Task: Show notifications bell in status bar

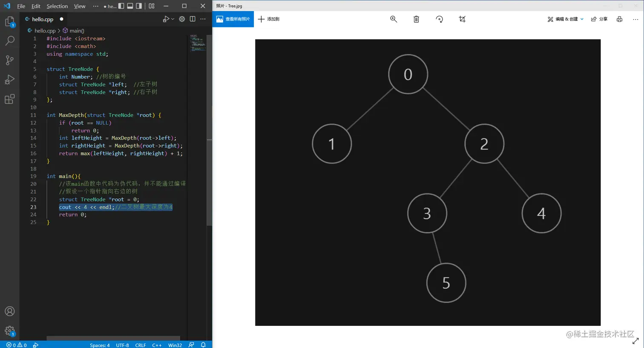Action: [x=203, y=345]
